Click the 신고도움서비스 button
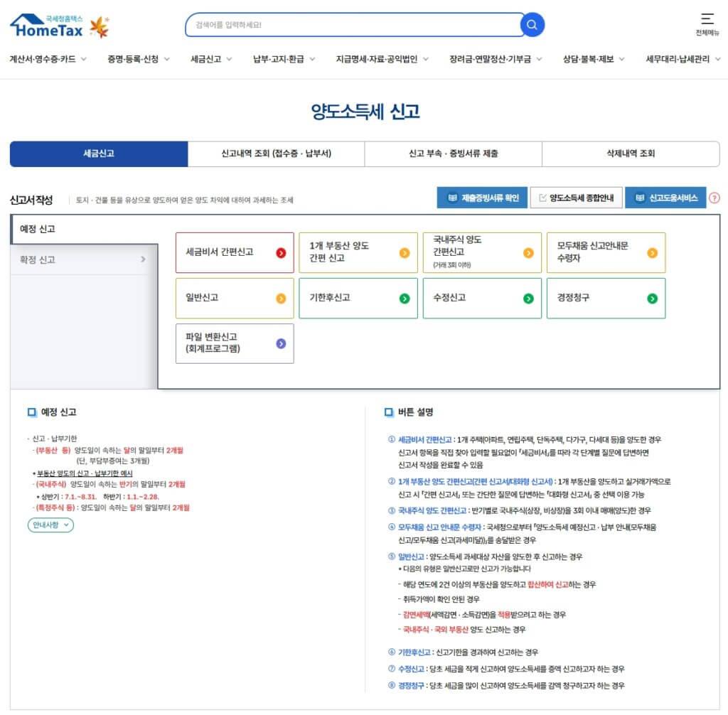 pyautogui.click(x=665, y=198)
